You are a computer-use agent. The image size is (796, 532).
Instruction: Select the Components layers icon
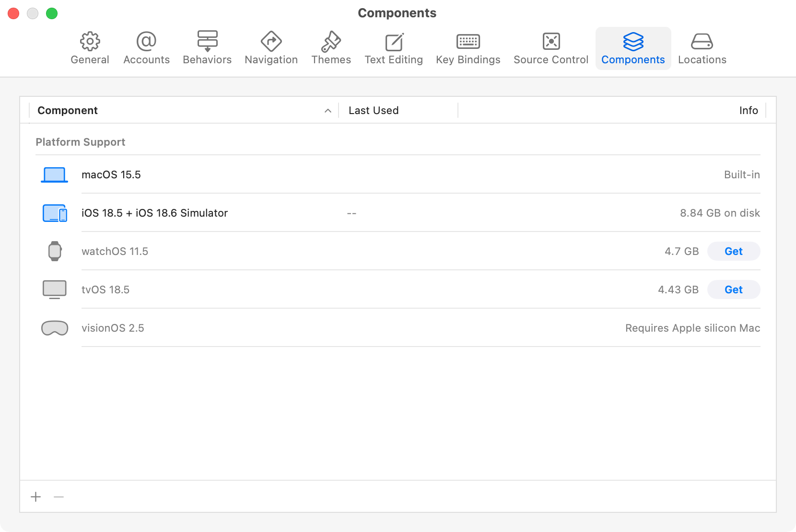(x=633, y=41)
